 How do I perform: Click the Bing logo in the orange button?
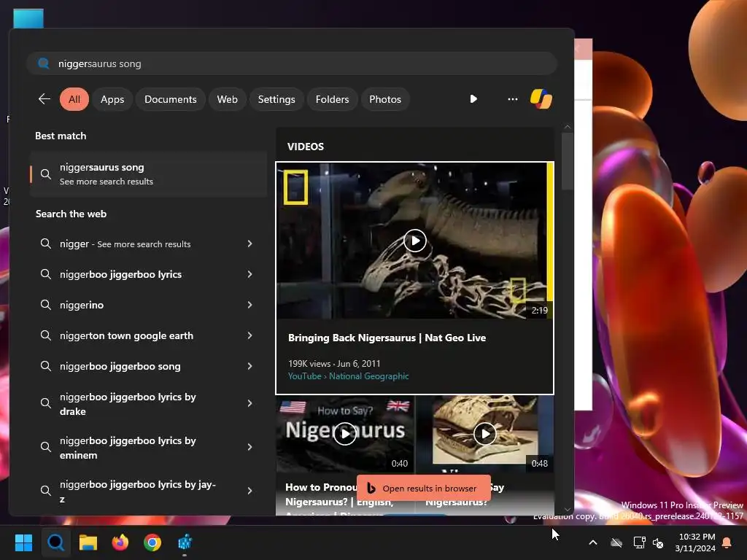pos(371,488)
